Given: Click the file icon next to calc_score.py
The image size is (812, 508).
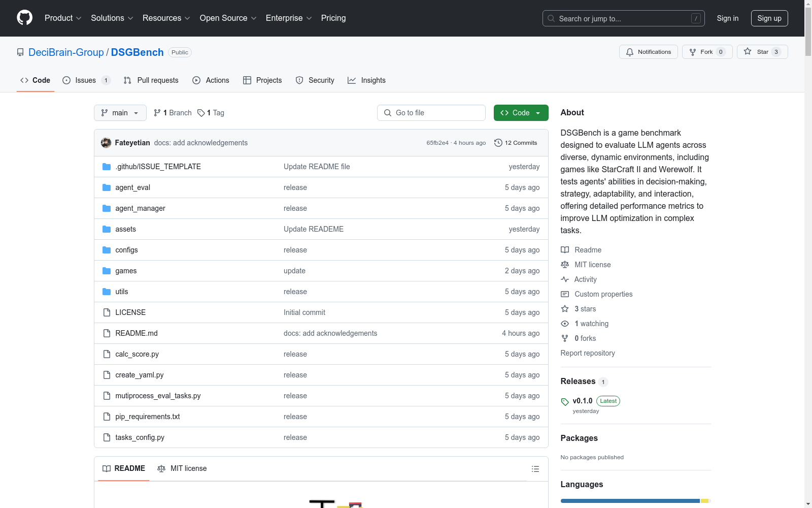Looking at the screenshot, I should tap(107, 354).
